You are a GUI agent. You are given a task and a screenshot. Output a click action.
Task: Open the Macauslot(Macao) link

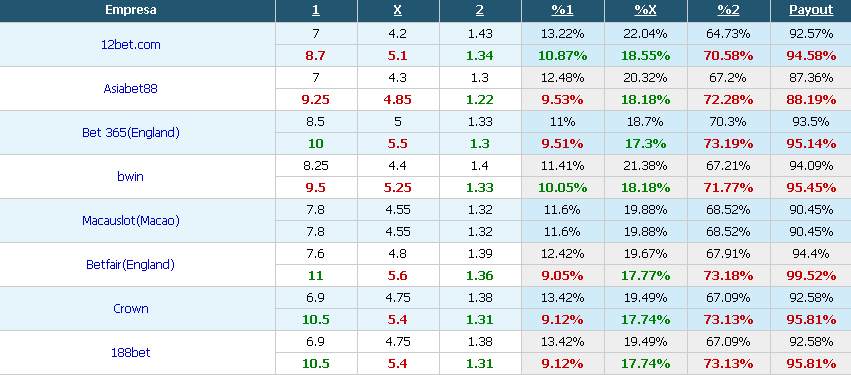pos(131,220)
